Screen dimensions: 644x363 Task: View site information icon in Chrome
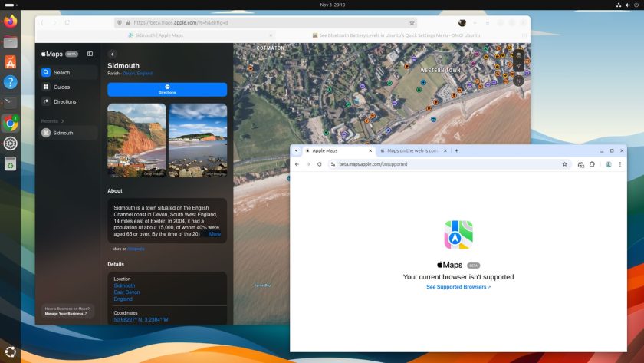(x=333, y=164)
